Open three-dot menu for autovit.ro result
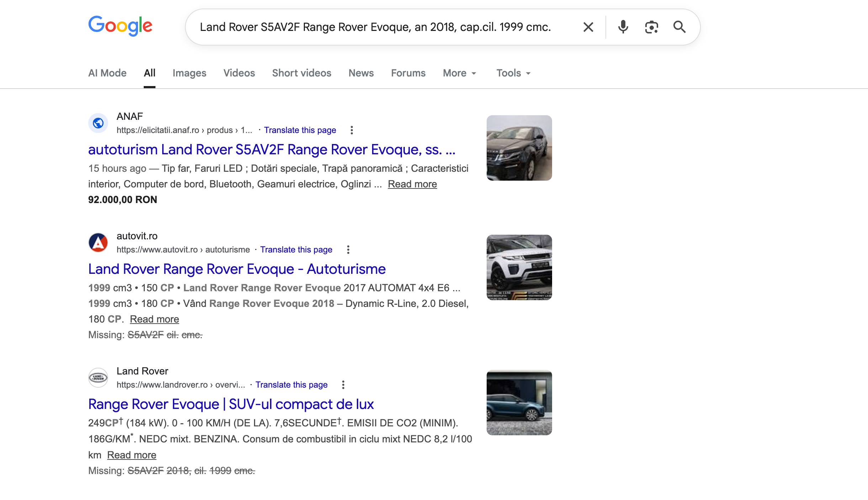Image resolution: width=868 pixels, height=500 pixels. point(348,250)
